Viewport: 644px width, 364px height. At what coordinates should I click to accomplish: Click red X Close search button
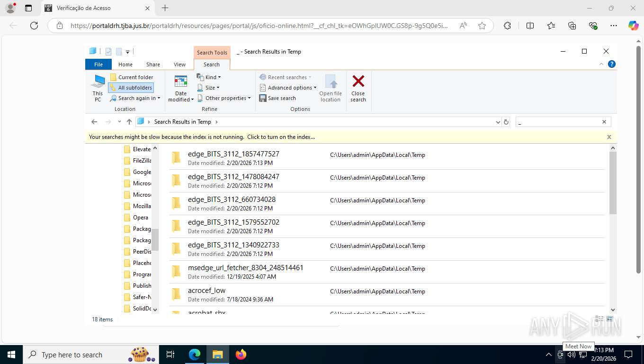[x=358, y=88]
